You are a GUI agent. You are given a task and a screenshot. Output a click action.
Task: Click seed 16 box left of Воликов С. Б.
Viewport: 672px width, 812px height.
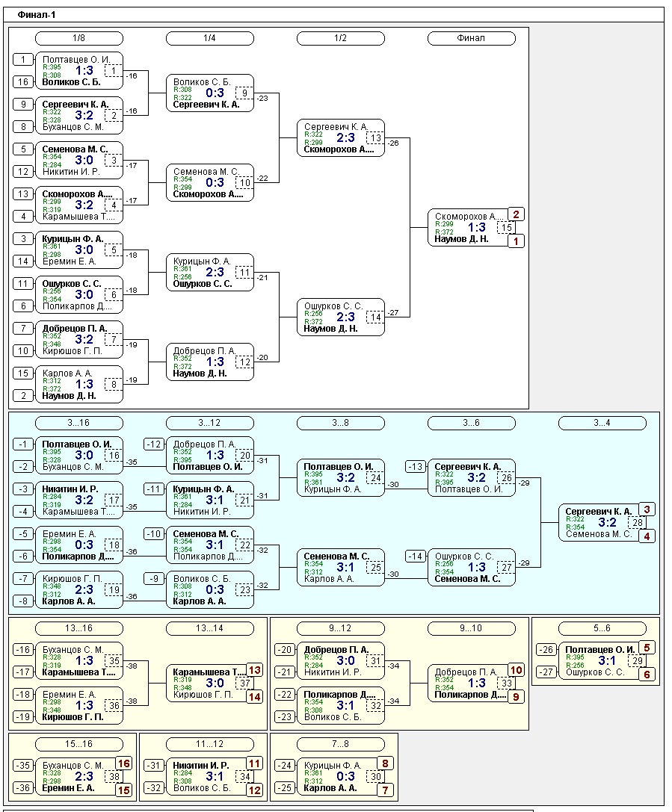click(23, 82)
